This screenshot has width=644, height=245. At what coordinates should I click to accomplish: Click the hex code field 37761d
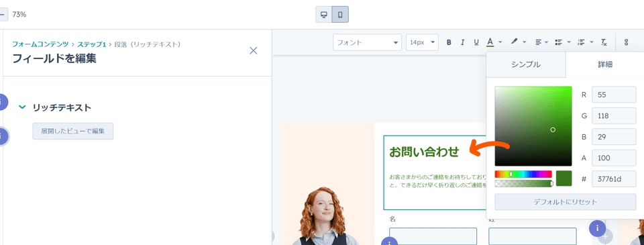(x=614, y=179)
